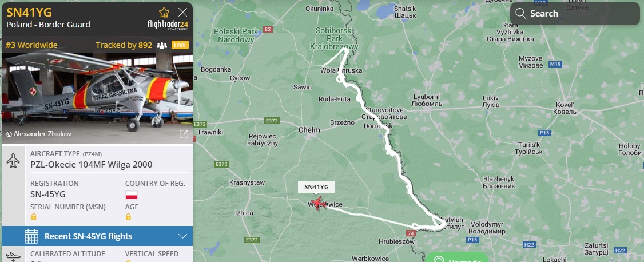Click the magnifier icon in Search box

coord(521,14)
